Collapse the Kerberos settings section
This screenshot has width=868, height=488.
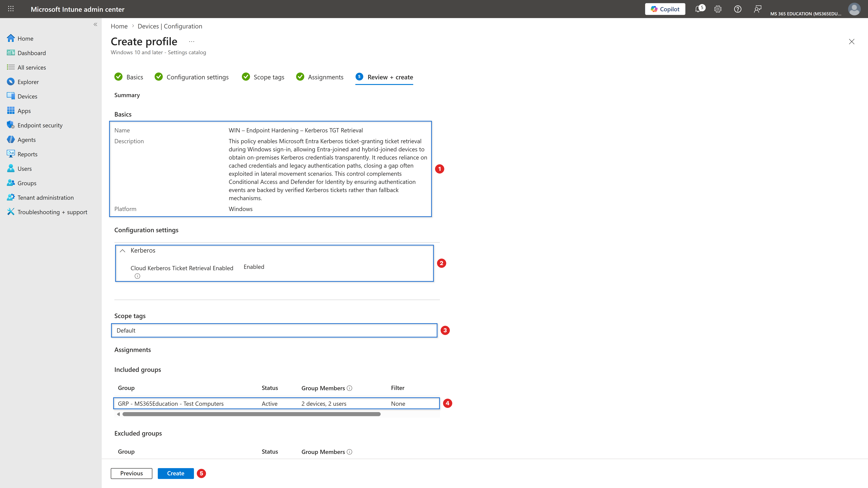click(123, 251)
